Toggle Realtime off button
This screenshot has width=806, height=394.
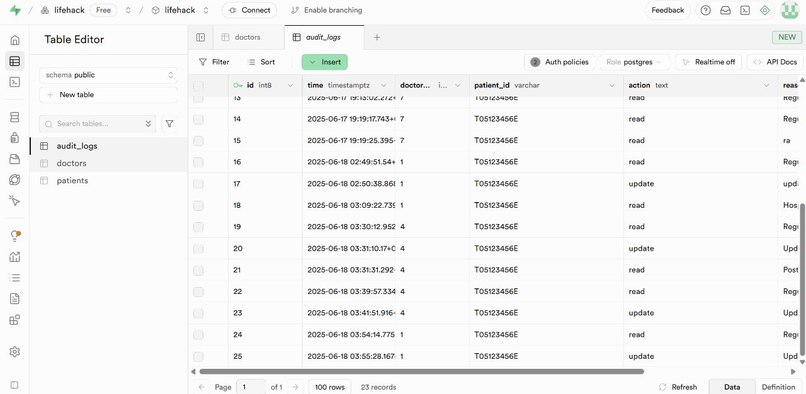[708, 62]
